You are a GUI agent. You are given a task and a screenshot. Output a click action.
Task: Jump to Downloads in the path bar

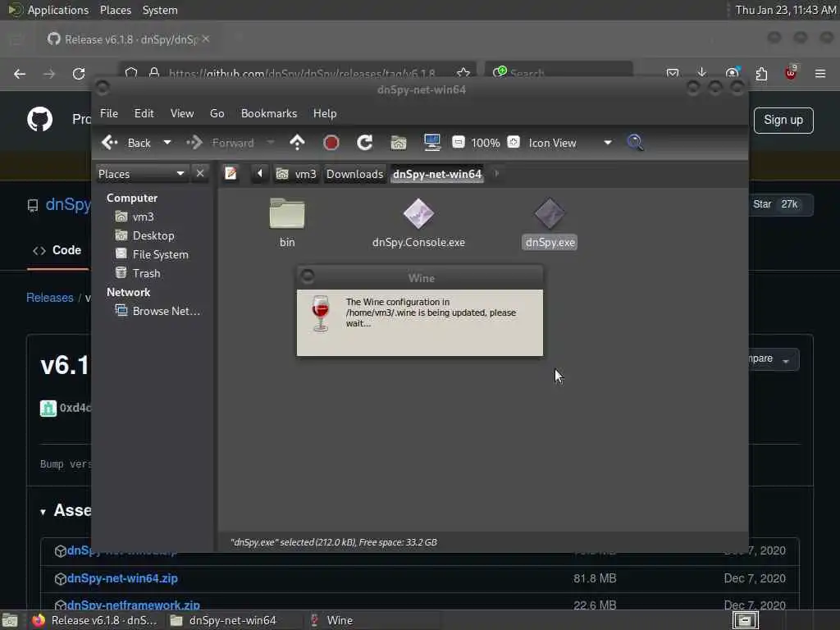click(354, 174)
